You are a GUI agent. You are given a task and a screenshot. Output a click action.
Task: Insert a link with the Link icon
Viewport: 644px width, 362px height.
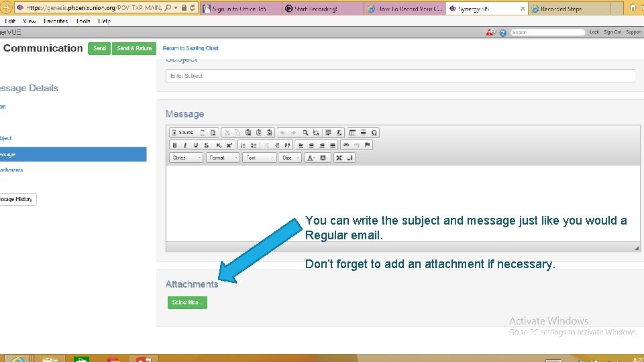coord(346,145)
